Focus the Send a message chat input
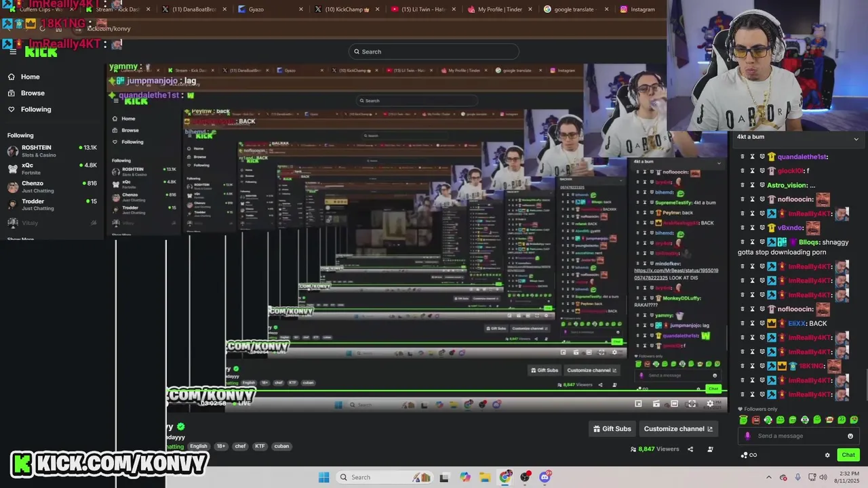Screen dimensions: 868x488 (798, 436)
